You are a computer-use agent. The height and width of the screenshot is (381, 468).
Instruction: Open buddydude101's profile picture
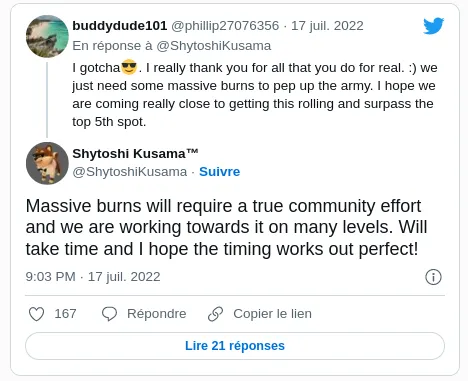tap(47, 36)
